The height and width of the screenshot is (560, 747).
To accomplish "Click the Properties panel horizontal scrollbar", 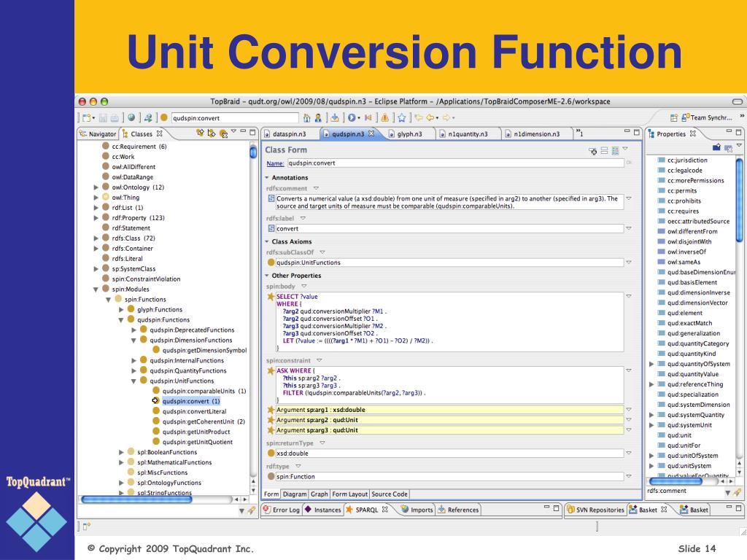I will click(x=676, y=481).
